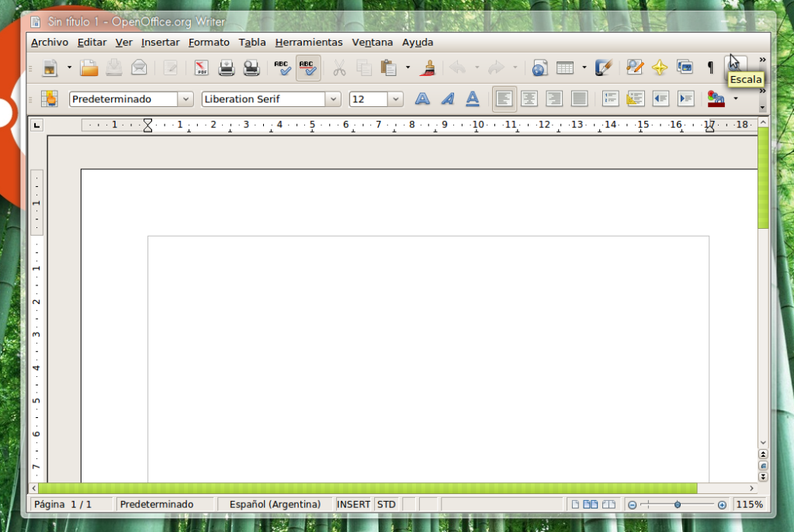Show more Standard toolbar buttons

(762, 60)
